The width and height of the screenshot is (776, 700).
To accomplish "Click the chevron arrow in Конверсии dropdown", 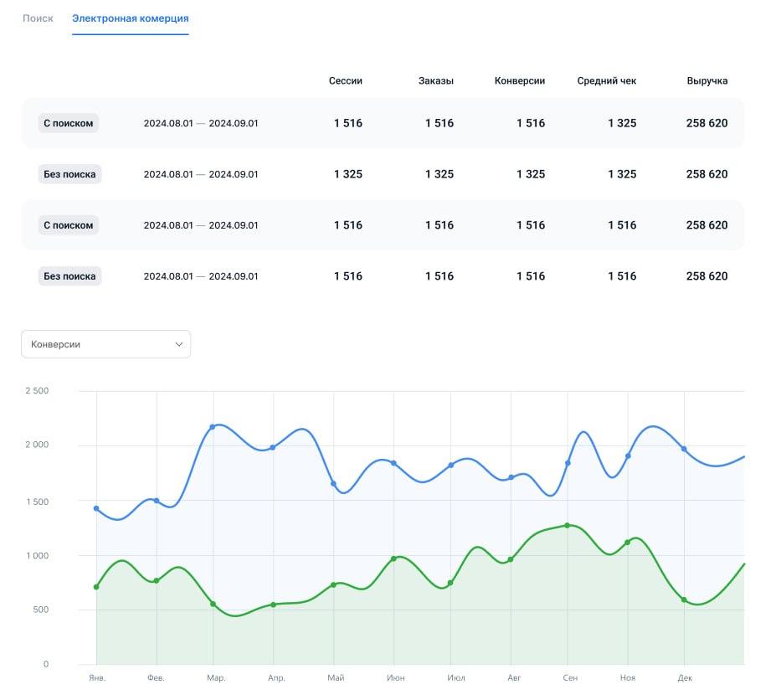I will (179, 344).
